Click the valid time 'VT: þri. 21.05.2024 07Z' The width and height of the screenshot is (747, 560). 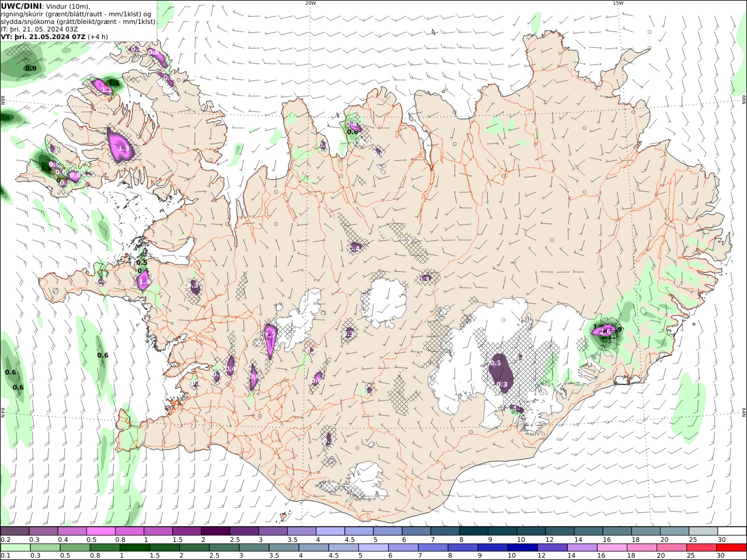tap(43, 37)
